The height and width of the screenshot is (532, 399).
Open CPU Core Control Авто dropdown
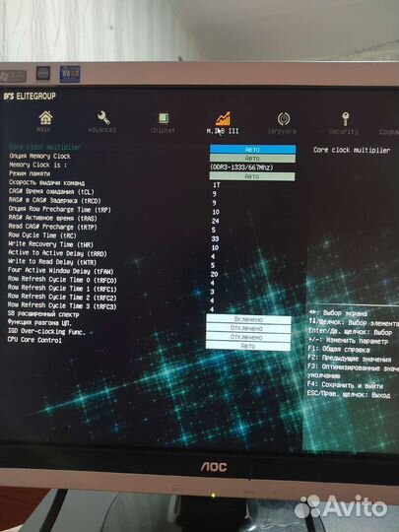(x=248, y=346)
